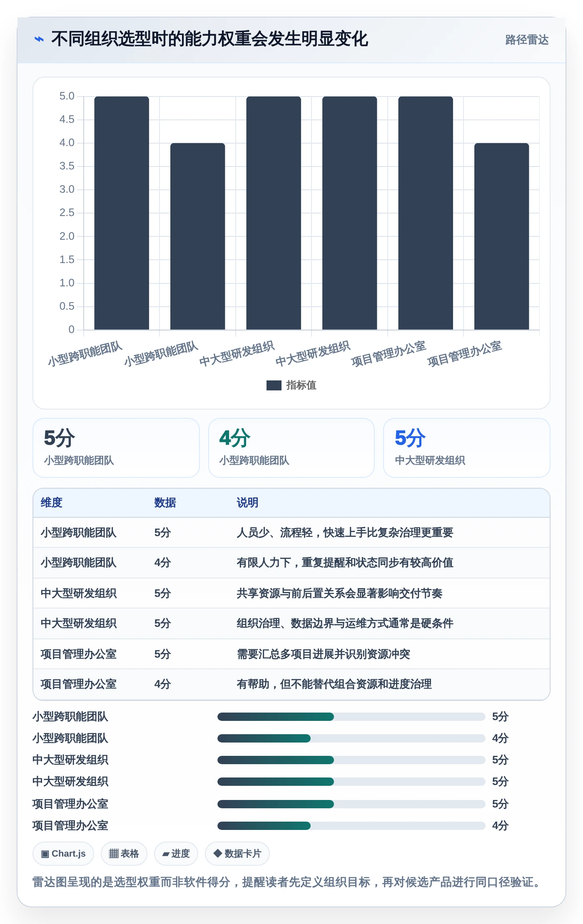Click 项目管理办公室 in the 需要汇总多项目进展 table row
This screenshot has height=924, width=583.
tap(79, 654)
